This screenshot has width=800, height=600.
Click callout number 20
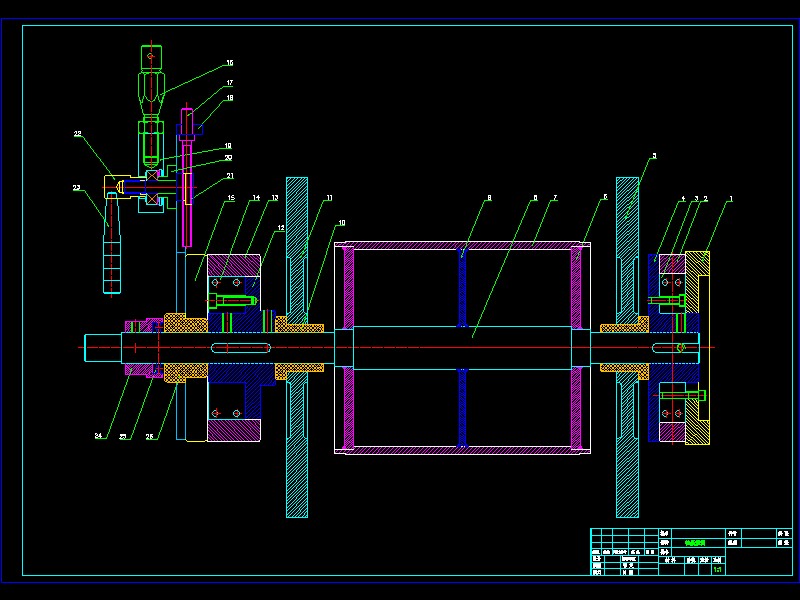(228, 158)
